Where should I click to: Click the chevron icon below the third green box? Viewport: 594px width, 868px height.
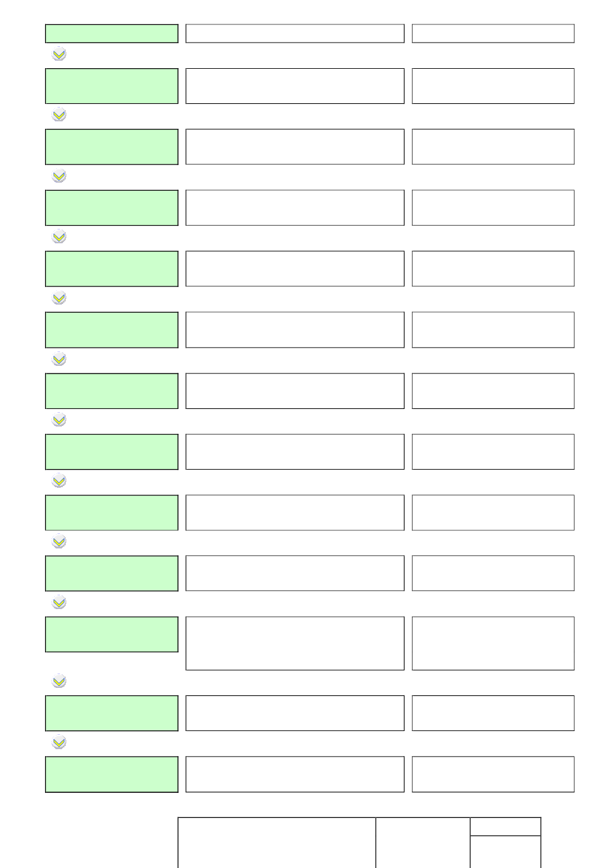59,176
